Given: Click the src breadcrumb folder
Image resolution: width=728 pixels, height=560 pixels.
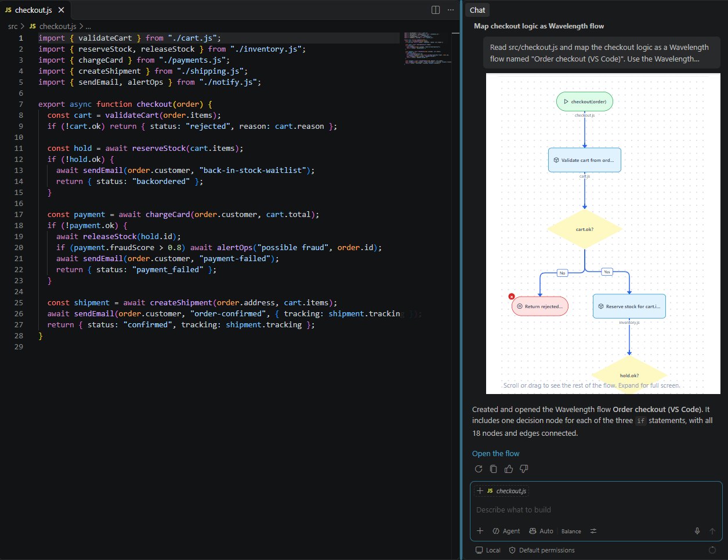Looking at the screenshot, I should (13, 26).
